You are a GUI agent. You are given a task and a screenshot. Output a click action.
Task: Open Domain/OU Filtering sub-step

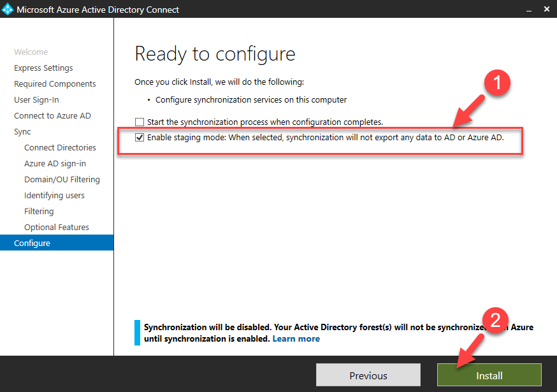pyautogui.click(x=62, y=180)
